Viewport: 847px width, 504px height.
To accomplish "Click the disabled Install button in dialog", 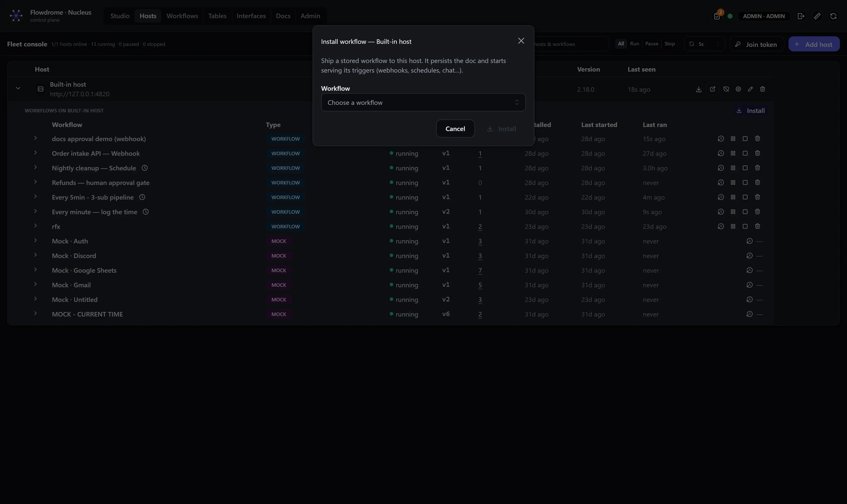I will coord(501,128).
